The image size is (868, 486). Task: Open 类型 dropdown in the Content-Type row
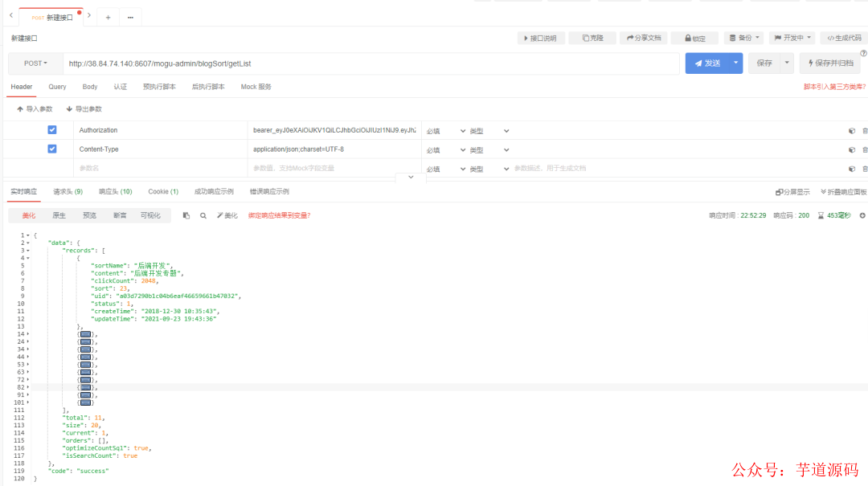coord(489,150)
